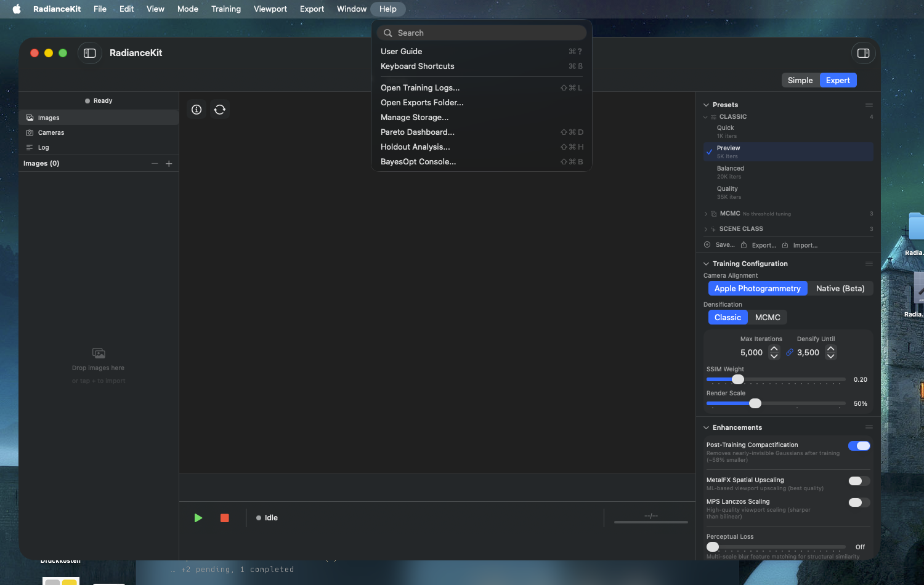Screen dimensions: 924x585
Task: Choose Manage Storage menu item
Action: 482,117
